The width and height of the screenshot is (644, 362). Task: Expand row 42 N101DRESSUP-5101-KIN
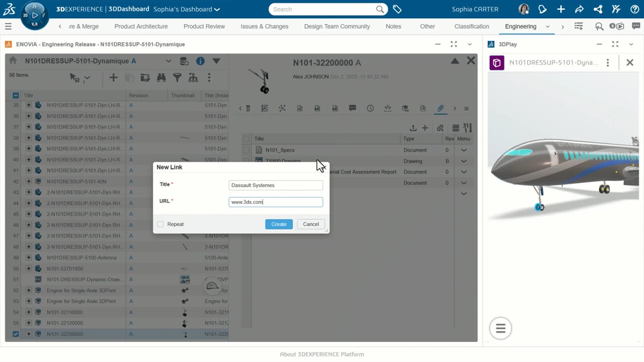[28, 181]
